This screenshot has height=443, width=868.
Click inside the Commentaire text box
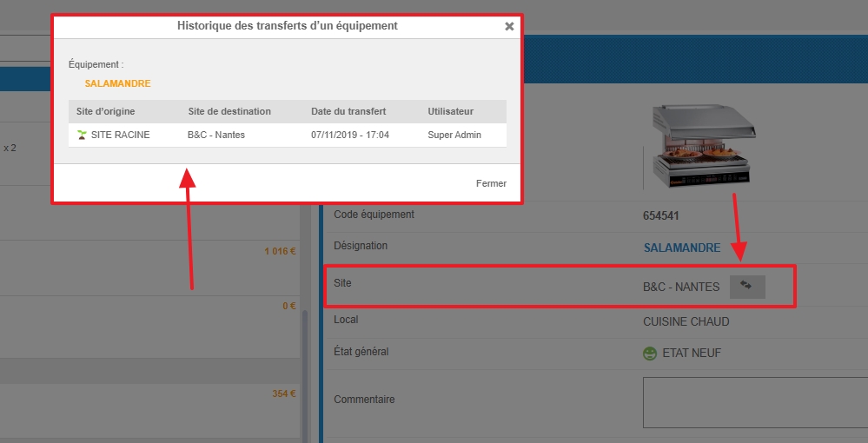755,402
